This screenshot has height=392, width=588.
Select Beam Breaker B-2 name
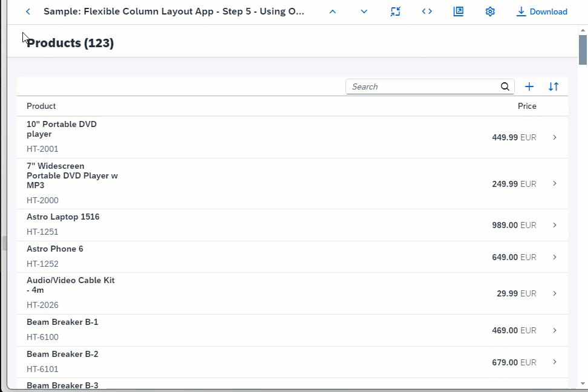62,354
